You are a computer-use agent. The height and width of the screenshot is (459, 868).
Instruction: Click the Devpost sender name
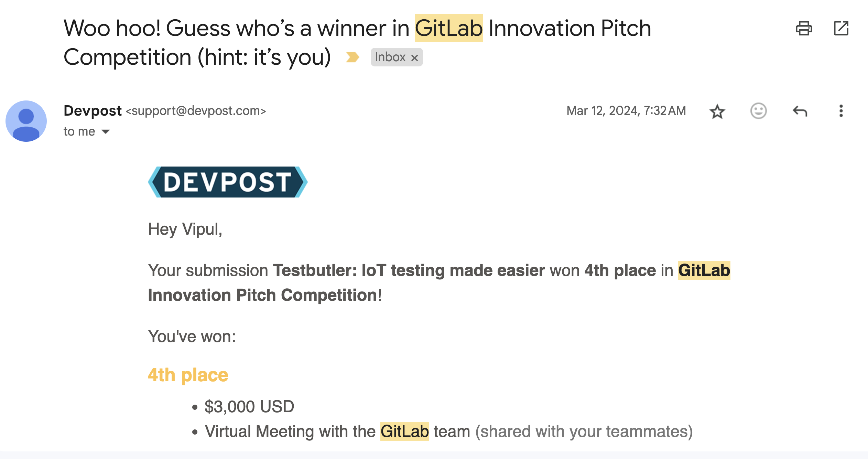pos(93,111)
